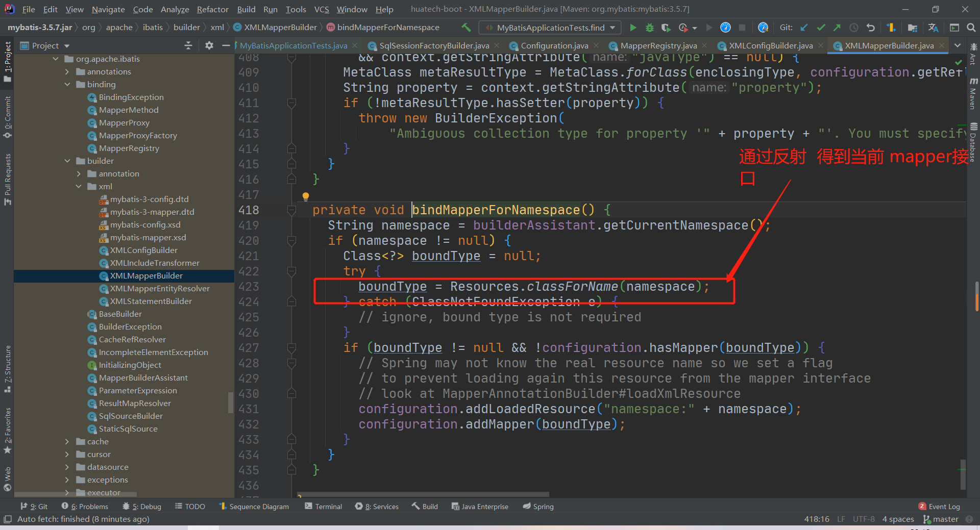Click the 418:16 line column indicator
The width and height of the screenshot is (980, 530).
[817, 519]
